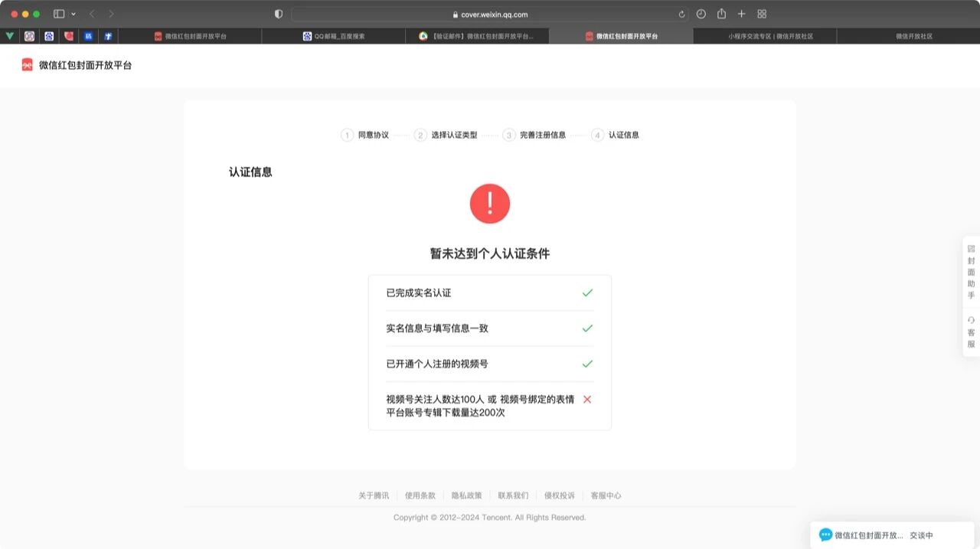The image size is (980, 549).
Task: Show the tab overview grid icon
Action: point(762,14)
